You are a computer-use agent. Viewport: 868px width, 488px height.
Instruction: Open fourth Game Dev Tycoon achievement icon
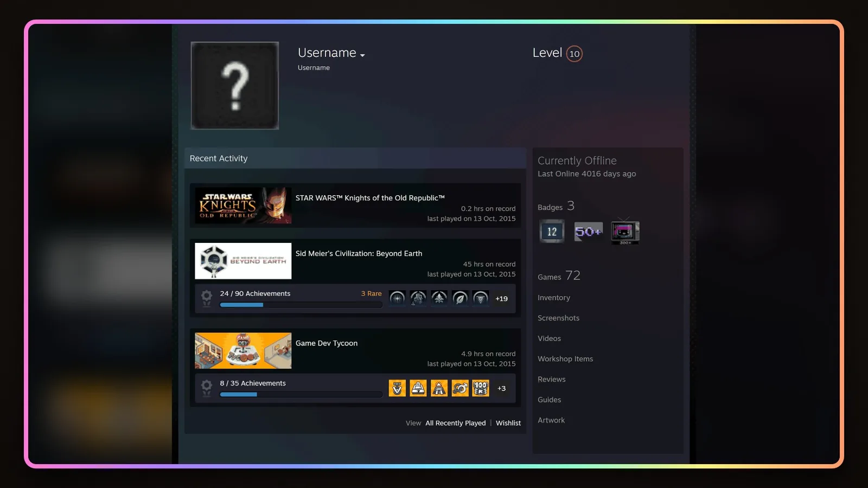point(460,388)
